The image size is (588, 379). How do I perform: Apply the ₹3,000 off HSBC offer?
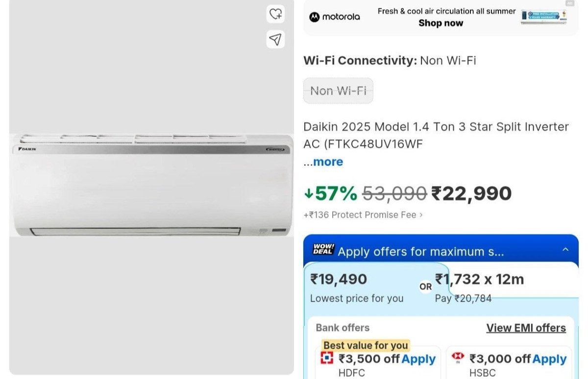549,359
